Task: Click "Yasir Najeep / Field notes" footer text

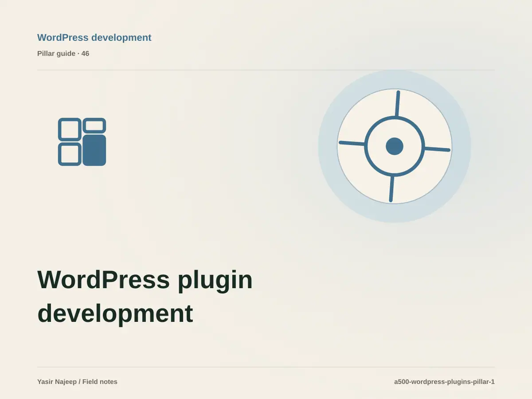Action: (78, 382)
